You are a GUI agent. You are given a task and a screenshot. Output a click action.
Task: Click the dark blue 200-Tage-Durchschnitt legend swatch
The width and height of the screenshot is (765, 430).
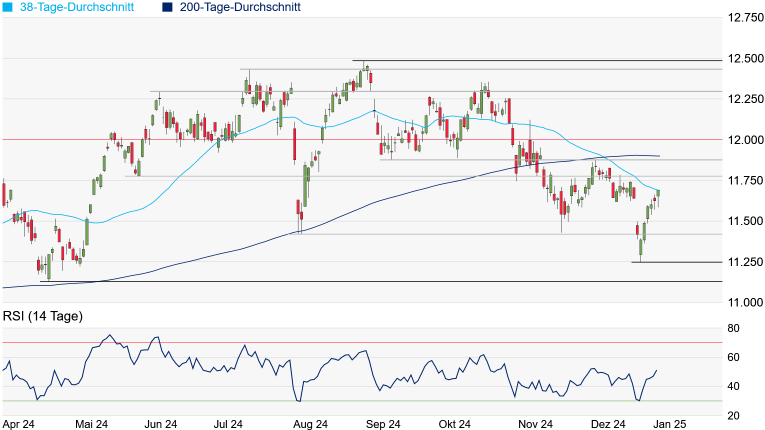pyautogui.click(x=168, y=7)
